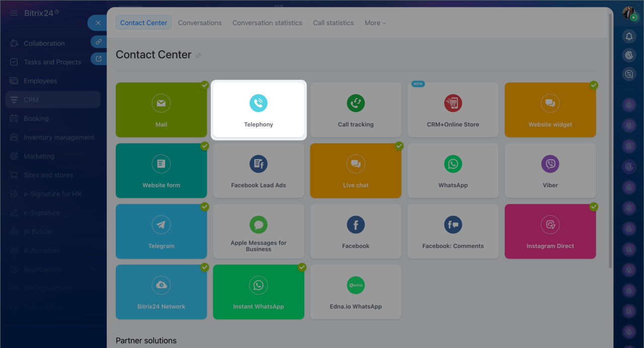644x348 pixels.
Task: Expand the More tab dropdown
Action: [375, 23]
